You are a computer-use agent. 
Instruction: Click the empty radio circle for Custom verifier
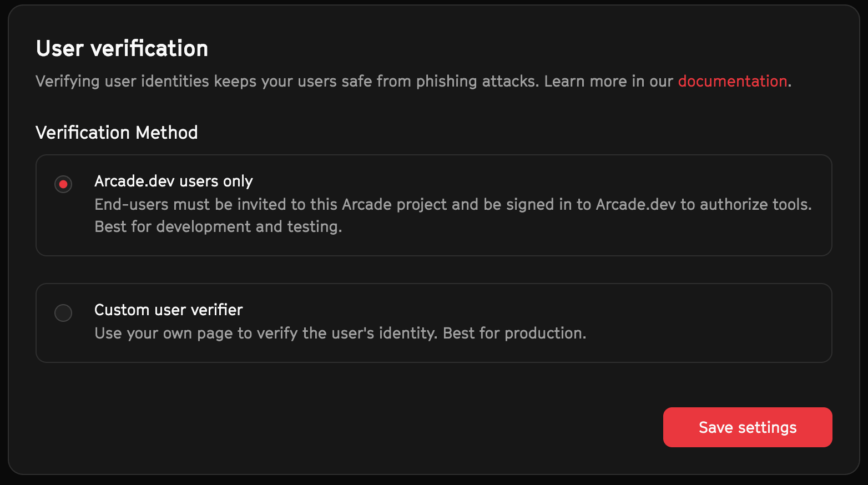point(63,312)
